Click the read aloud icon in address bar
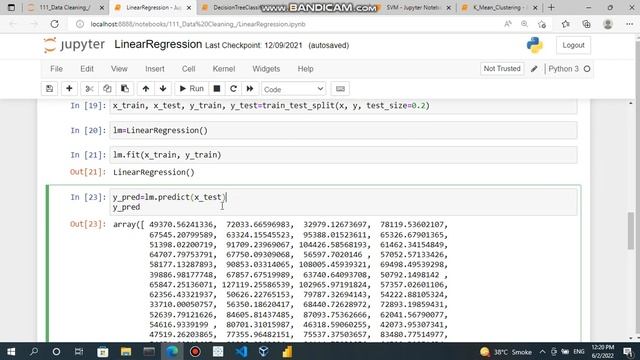 508,24
